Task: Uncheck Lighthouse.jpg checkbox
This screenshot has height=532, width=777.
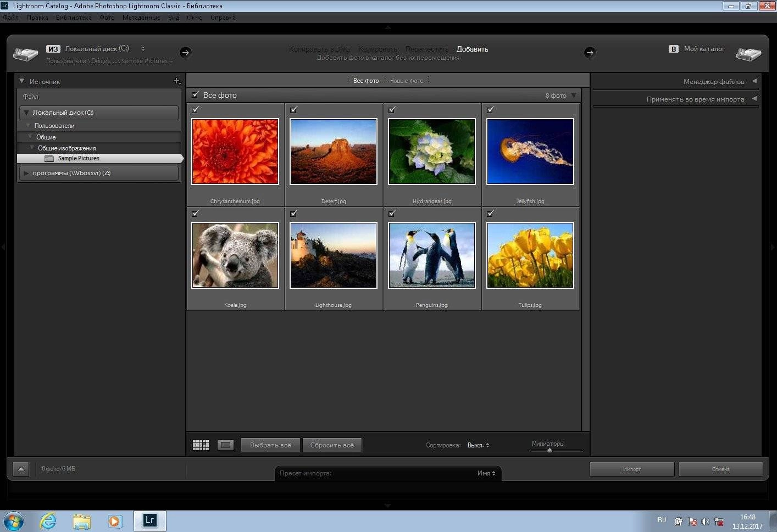Action: click(293, 214)
